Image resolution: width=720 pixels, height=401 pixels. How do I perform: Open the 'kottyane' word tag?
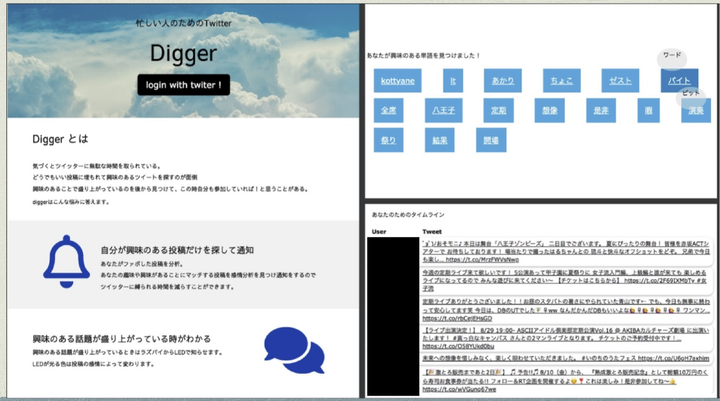pos(398,81)
